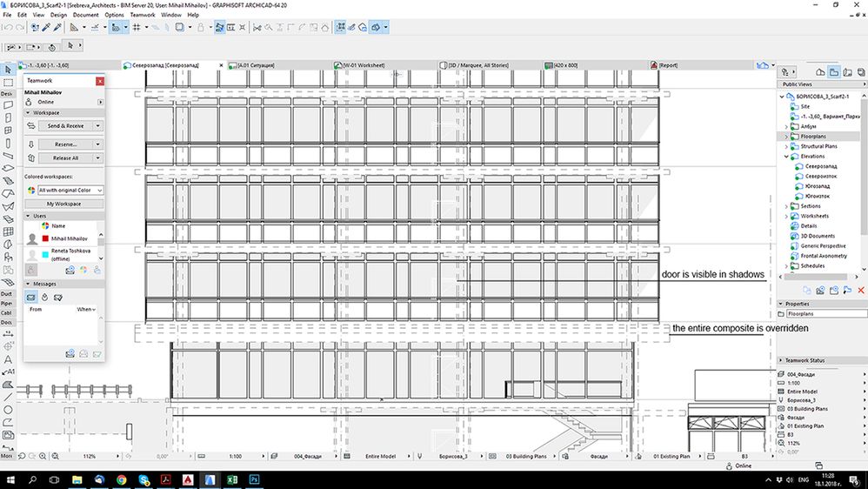868x489 pixels.
Task: Click the Redo arrow in the toolbar
Action: point(20,27)
